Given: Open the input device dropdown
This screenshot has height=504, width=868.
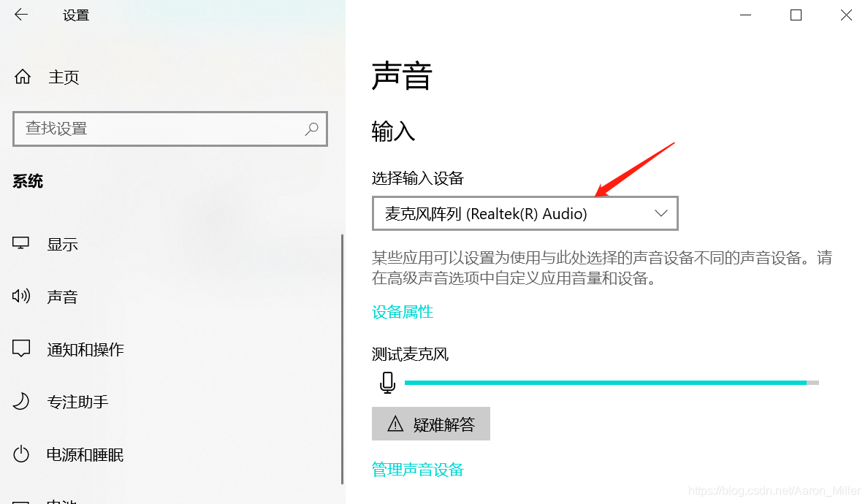Looking at the screenshot, I should [x=525, y=213].
